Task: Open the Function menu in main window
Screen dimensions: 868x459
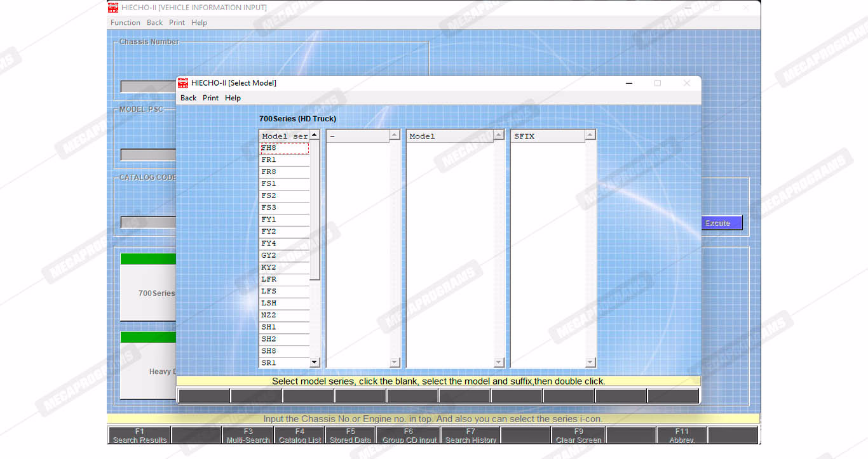Action: click(125, 22)
